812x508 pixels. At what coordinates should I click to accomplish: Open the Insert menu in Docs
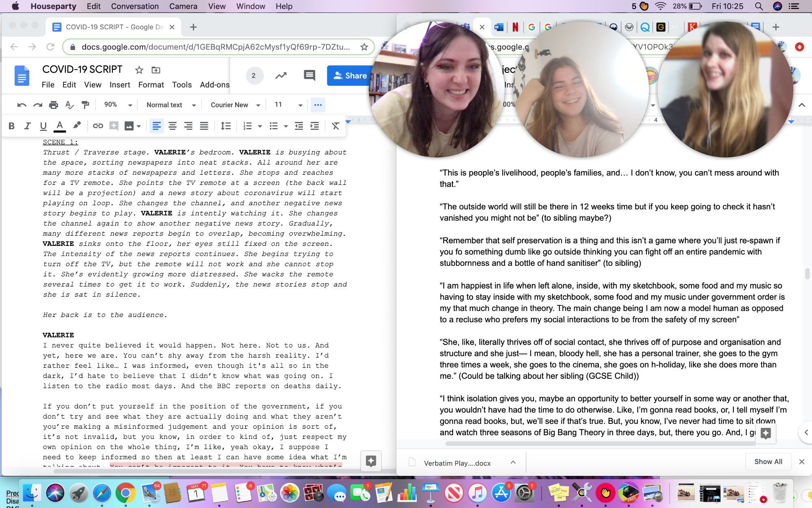120,85
